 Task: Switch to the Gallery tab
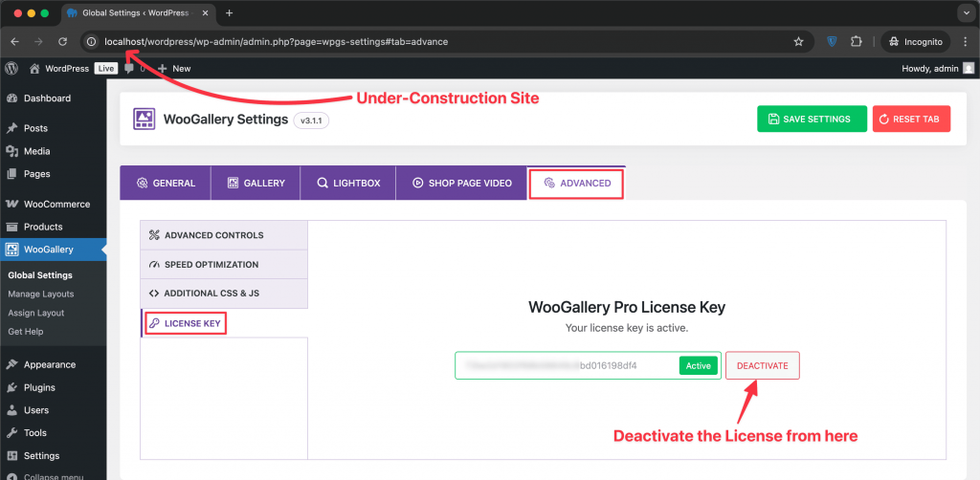pyautogui.click(x=256, y=183)
